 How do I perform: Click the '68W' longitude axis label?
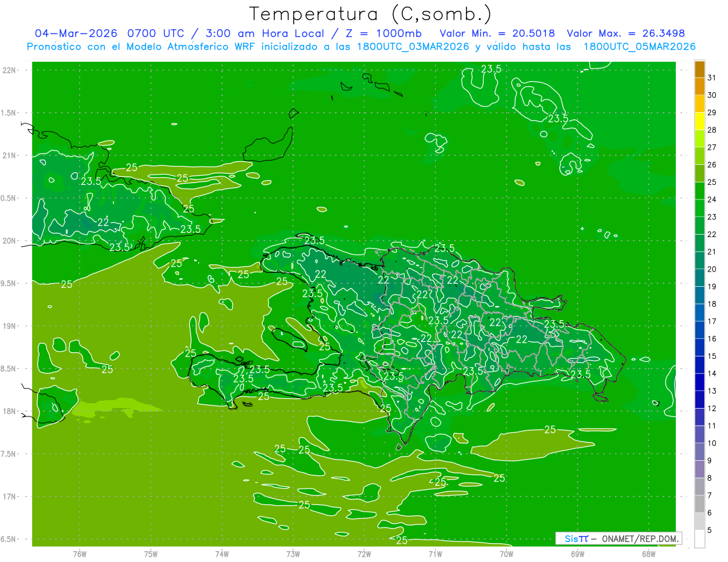pyautogui.click(x=649, y=553)
